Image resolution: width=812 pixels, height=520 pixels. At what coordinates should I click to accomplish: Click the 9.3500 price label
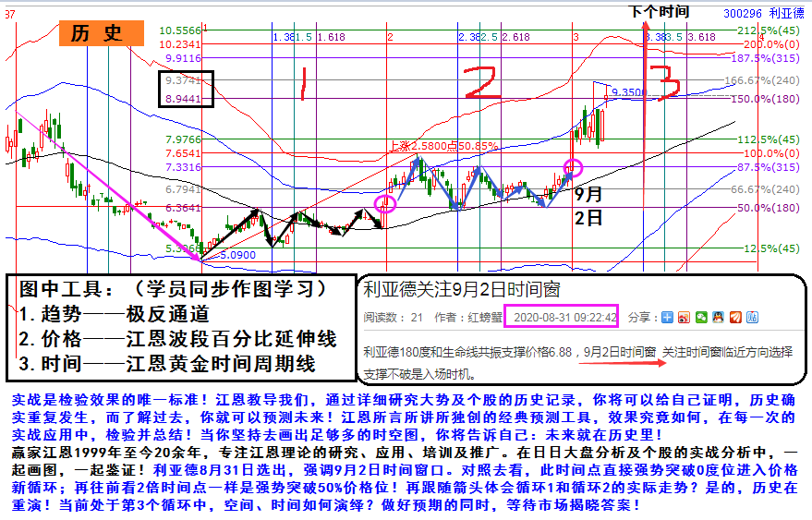629,92
